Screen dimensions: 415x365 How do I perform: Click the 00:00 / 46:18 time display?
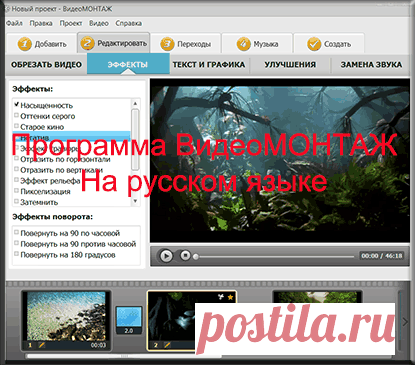click(382, 256)
